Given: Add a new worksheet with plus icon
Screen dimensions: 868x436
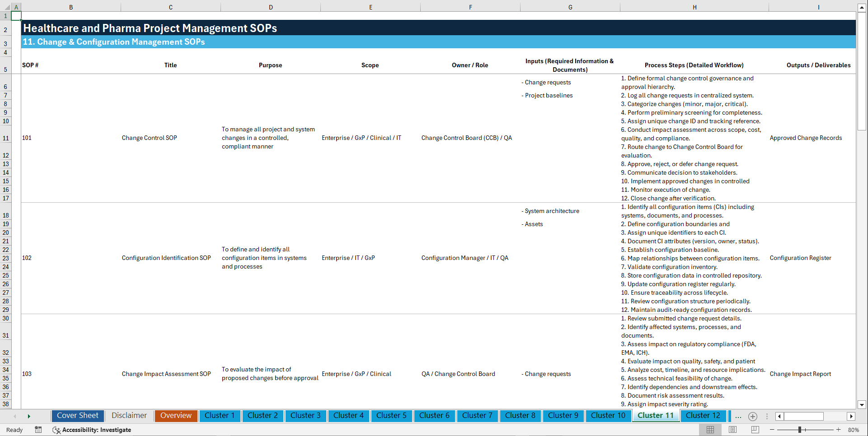Looking at the screenshot, I should [x=752, y=416].
